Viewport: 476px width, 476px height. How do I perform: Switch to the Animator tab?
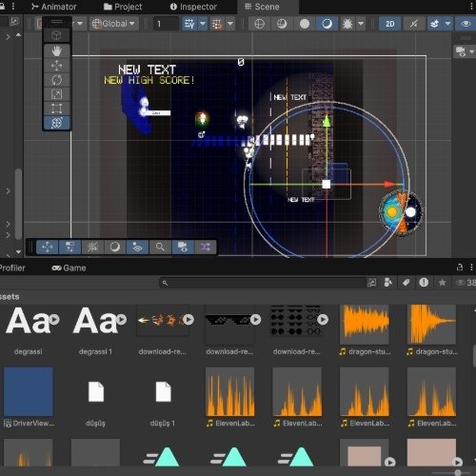(54, 7)
